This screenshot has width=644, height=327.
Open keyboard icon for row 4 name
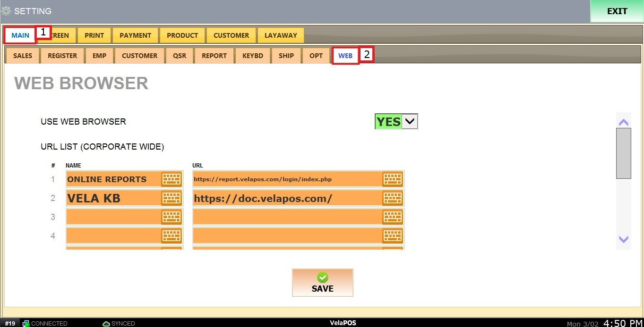pos(172,235)
